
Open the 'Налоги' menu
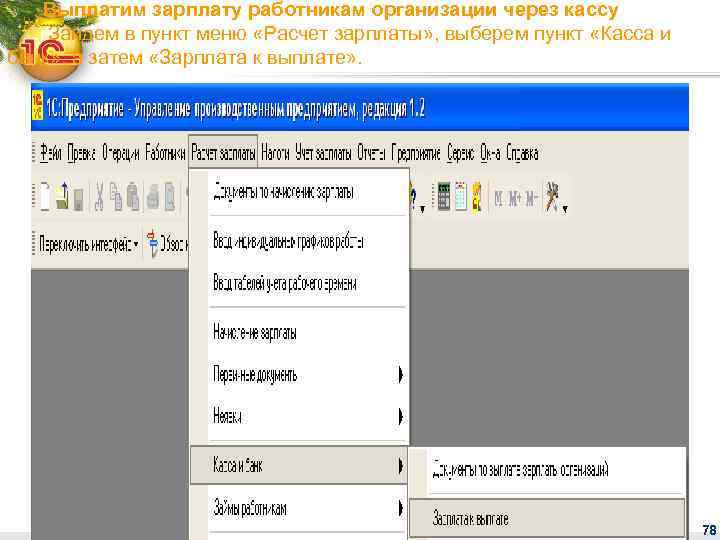(x=275, y=153)
